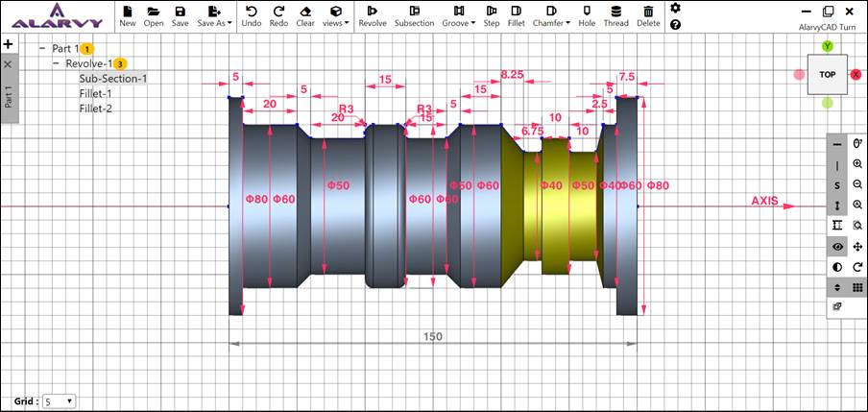Click the red X axis handle

[x=856, y=75]
